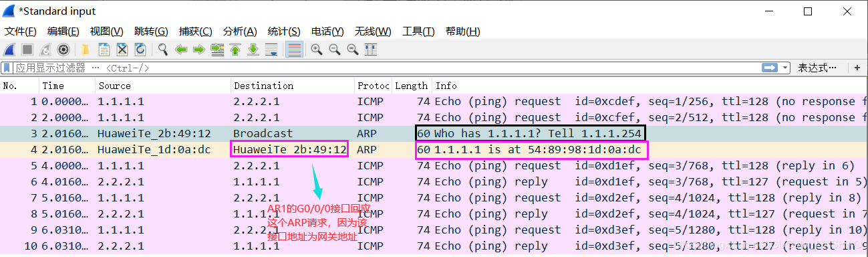Image resolution: width=868 pixels, height=257 pixels.
Task: Select packet 10 echo reply seq=5/1280
Action: click(434, 246)
